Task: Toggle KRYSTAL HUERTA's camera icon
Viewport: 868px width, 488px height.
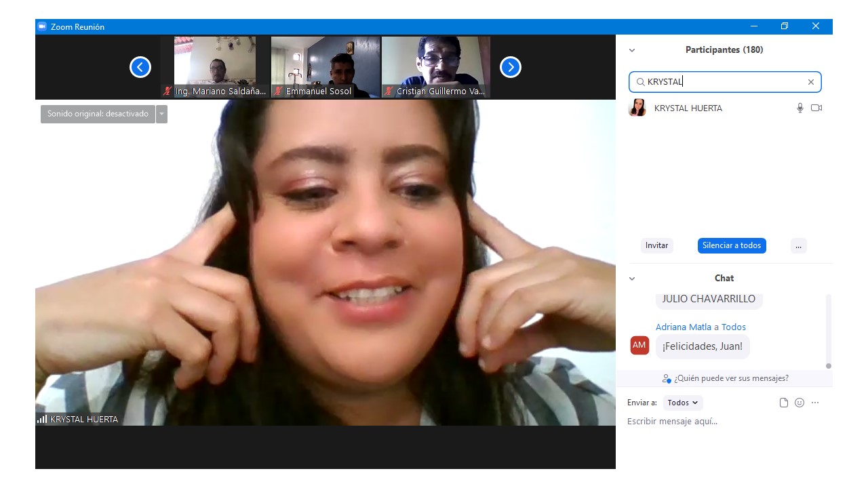Action: 816,108
